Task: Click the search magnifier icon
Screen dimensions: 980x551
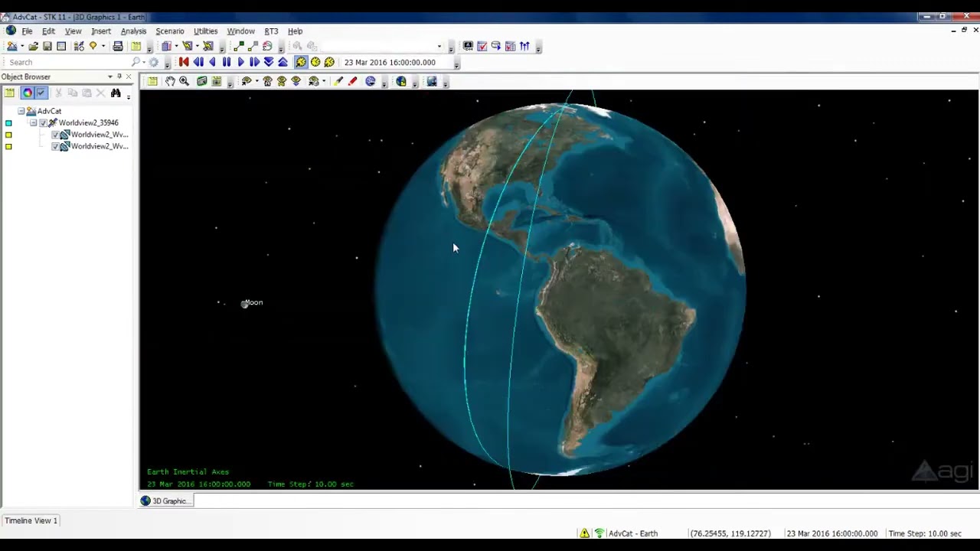Action: coord(136,62)
